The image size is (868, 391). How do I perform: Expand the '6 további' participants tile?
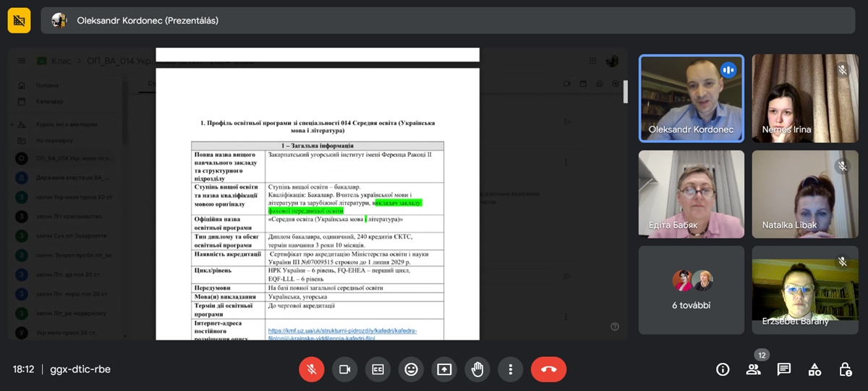(x=691, y=289)
